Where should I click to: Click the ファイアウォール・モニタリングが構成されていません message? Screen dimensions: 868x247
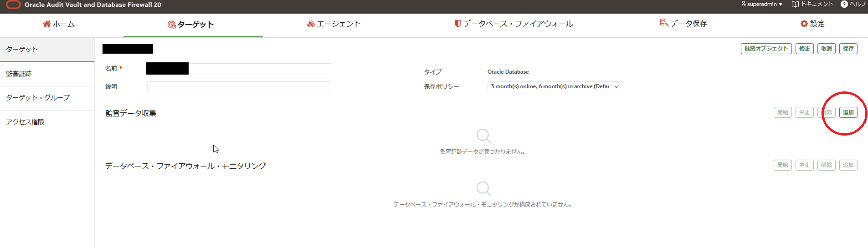tap(483, 205)
